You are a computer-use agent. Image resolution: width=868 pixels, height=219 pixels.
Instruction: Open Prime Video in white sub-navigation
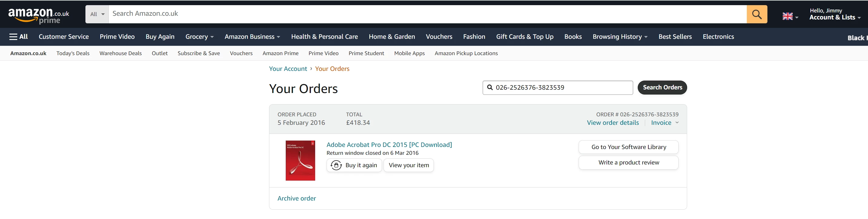pos(324,53)
